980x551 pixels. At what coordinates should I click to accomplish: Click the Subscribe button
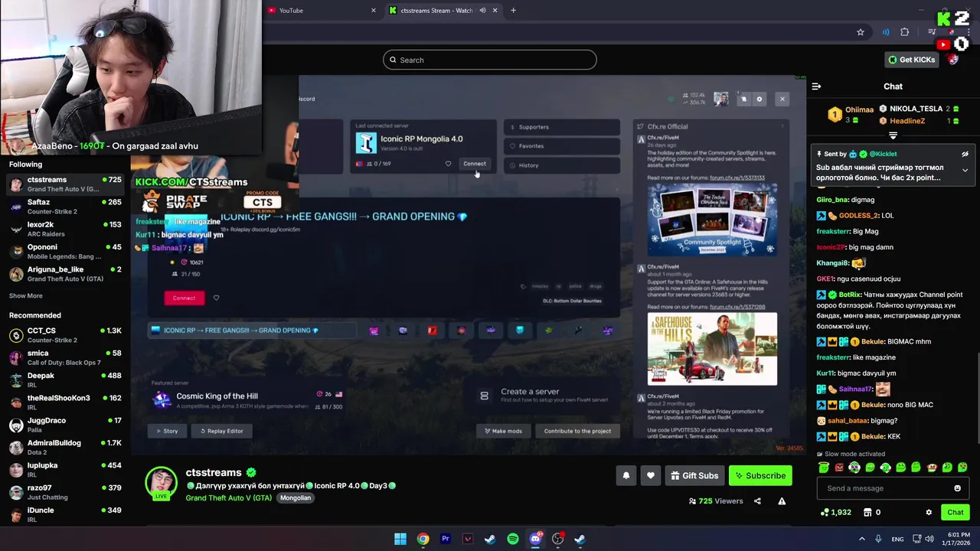coord(760,476)
